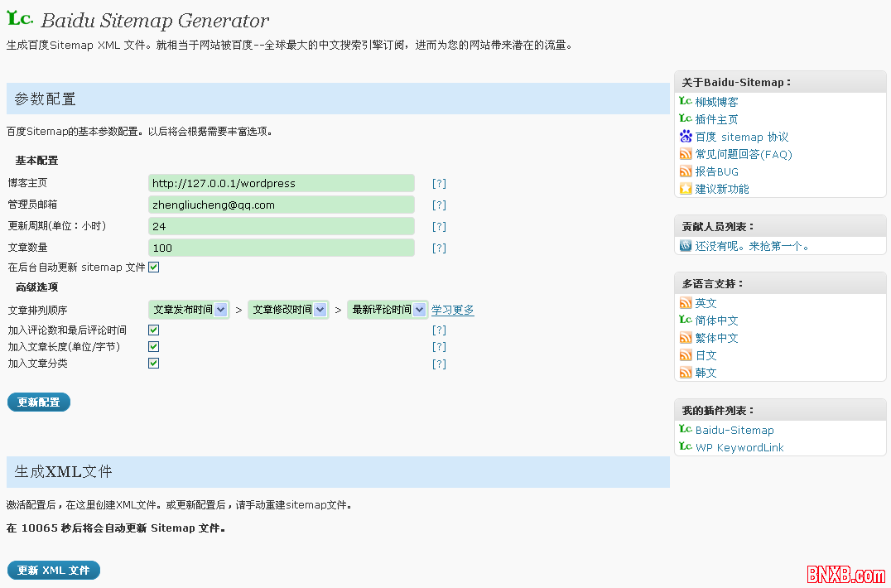
Task: Click the LC logo beside the page title
Action: point(20,18)
